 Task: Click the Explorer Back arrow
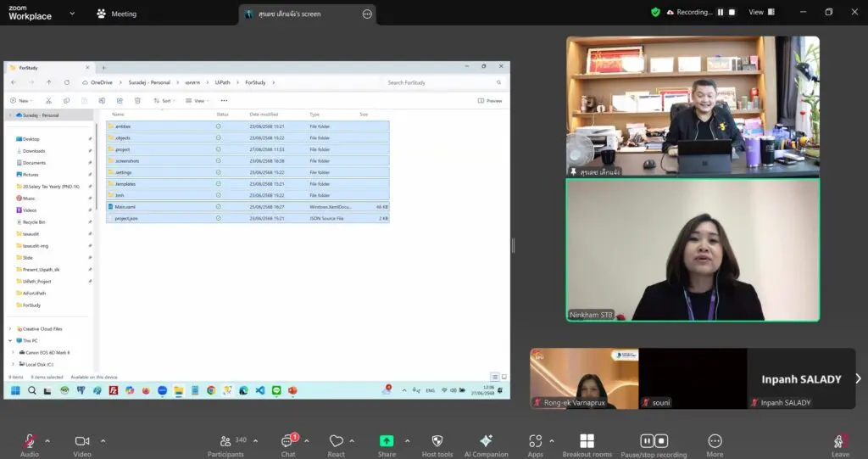(14, 82)
